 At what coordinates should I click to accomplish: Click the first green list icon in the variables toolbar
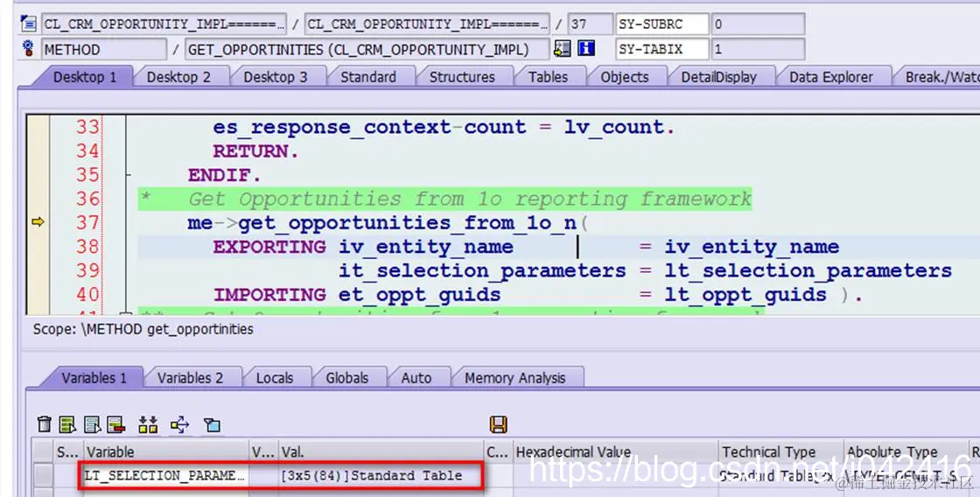click(x=66, y=424)
